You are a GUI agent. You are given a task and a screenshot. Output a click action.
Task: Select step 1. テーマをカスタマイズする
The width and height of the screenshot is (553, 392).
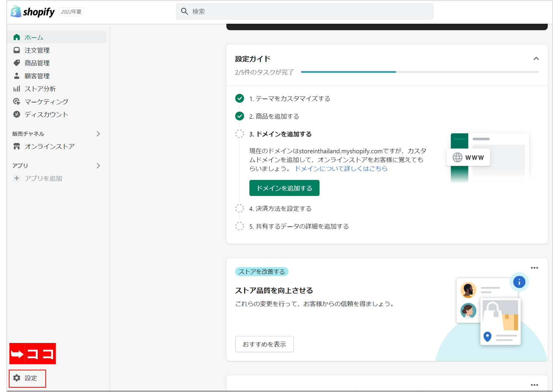pos(289,98)
